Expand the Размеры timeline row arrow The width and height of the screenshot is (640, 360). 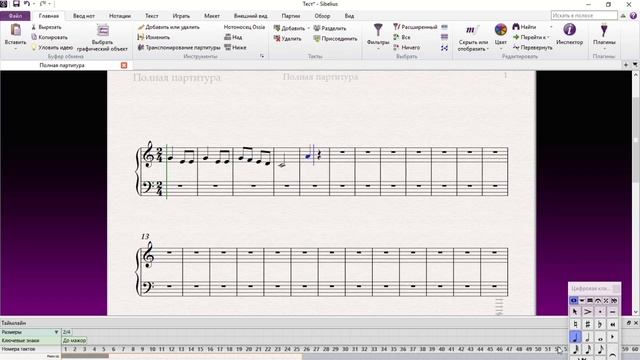[56, 332]
